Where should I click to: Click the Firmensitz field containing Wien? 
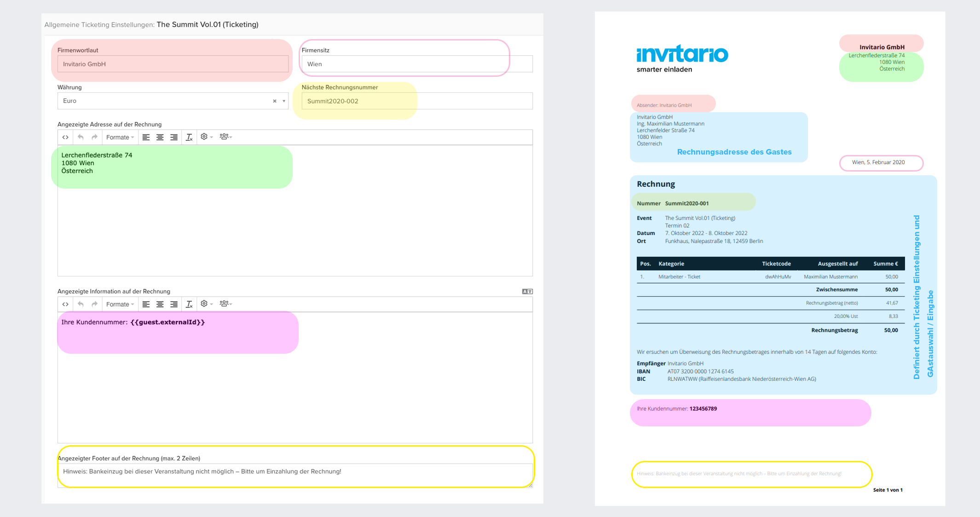click(416, 64)
